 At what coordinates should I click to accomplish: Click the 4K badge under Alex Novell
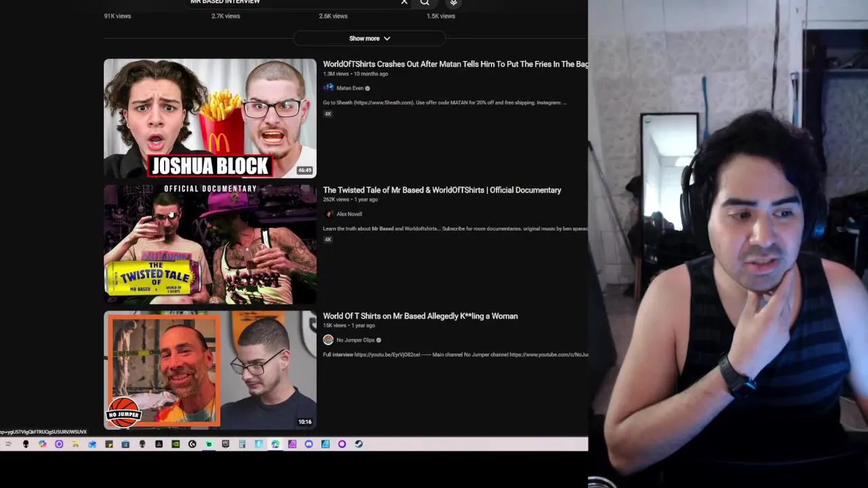point(328,239)
